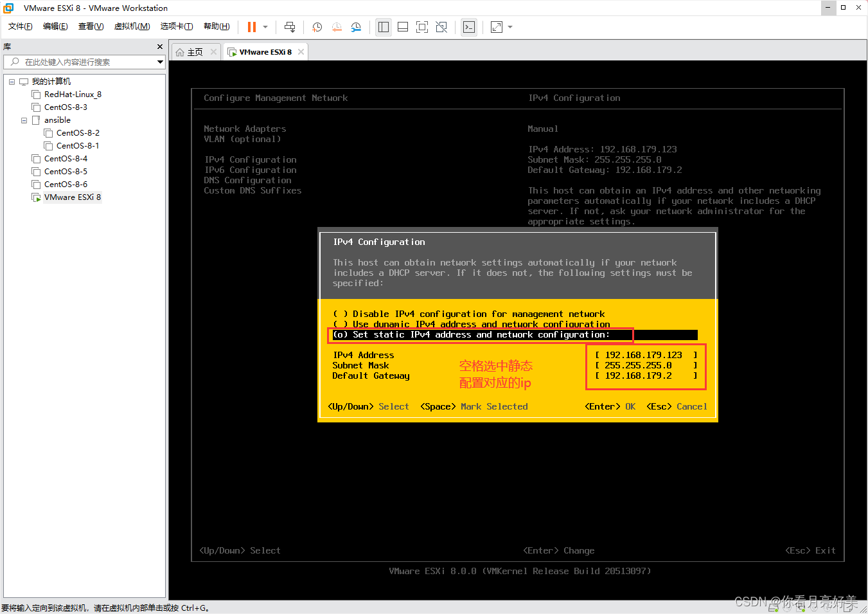Image resolution: width=868 pixels, height=614 pixels.
Task: Revert the virtual machine to its snapshot
Action: pyautogui.click(x=337, y=27)
